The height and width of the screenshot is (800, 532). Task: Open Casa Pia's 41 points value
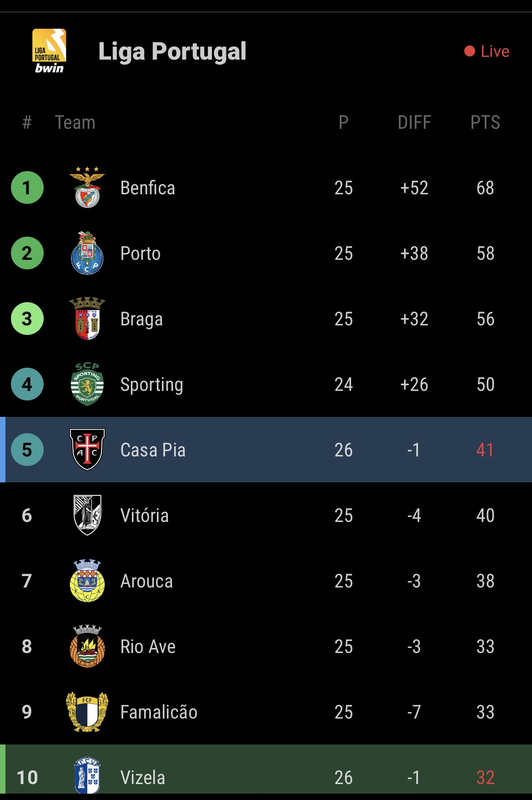485,450
